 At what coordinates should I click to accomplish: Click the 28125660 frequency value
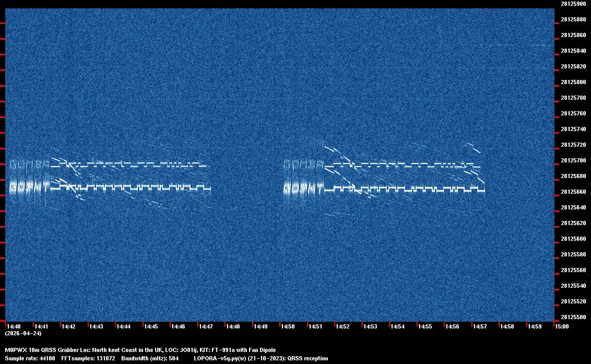point(574,192)
